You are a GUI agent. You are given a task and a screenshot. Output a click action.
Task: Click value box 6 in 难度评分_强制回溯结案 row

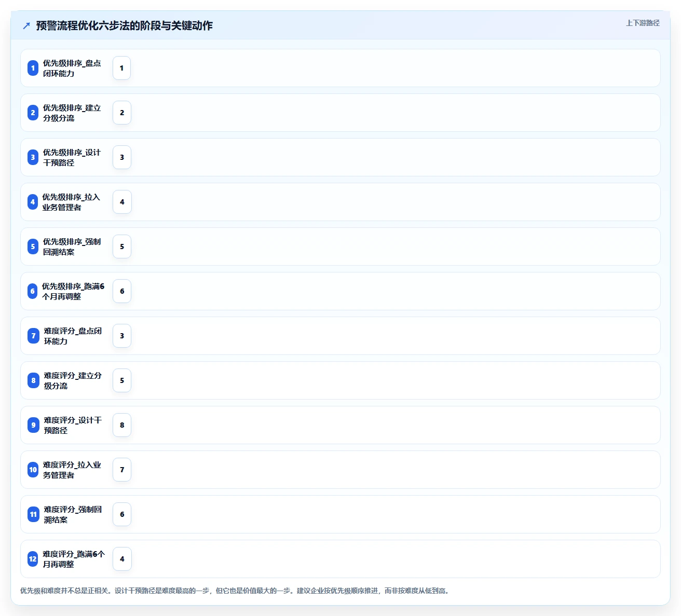click(122, 514)
